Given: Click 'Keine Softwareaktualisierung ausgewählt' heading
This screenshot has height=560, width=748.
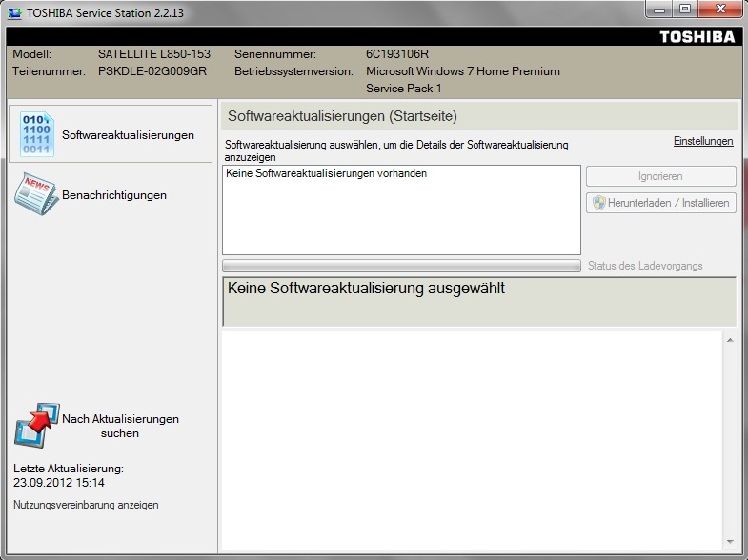Looking at the screenshot, I should tap(366, 288).
